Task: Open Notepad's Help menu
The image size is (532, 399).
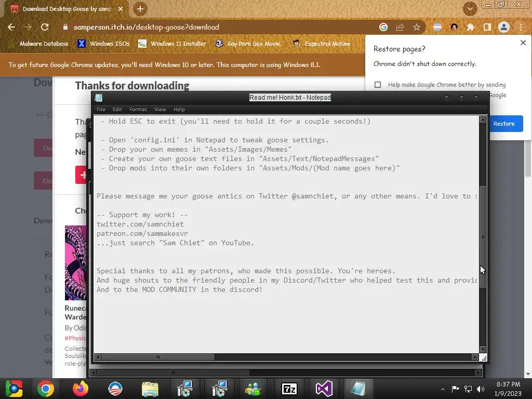Action: (179, 109)
